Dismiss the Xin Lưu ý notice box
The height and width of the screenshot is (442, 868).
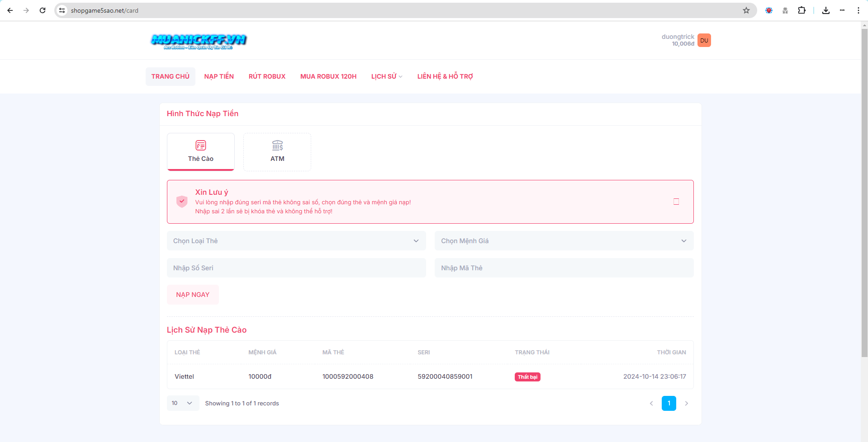[x=676, y=202]
